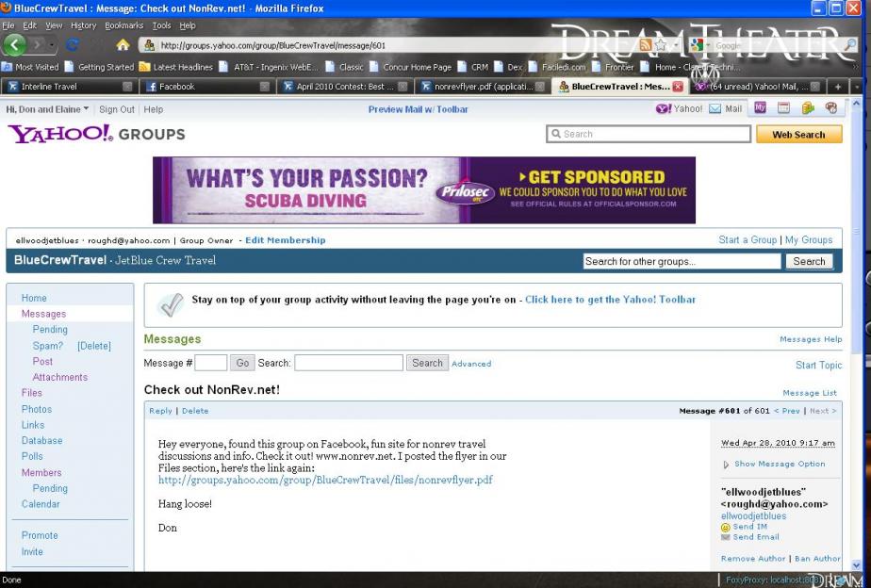Click the yellow Web Search button

click(x=798, y=135)
